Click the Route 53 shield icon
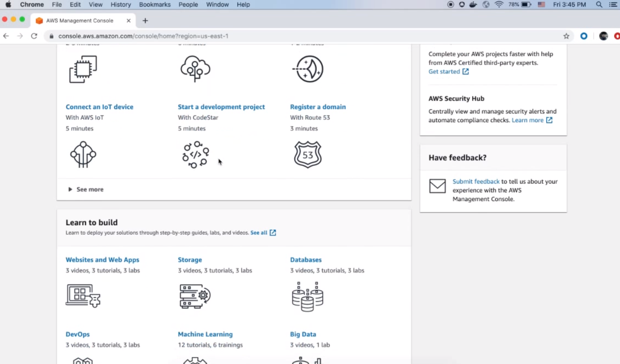 pyautogui.click(x=308, y=154)
